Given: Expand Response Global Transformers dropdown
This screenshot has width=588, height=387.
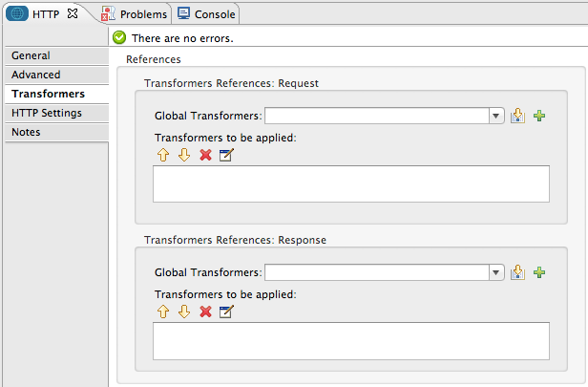Looking at the screenshot, I should click(x=496, y=272).
